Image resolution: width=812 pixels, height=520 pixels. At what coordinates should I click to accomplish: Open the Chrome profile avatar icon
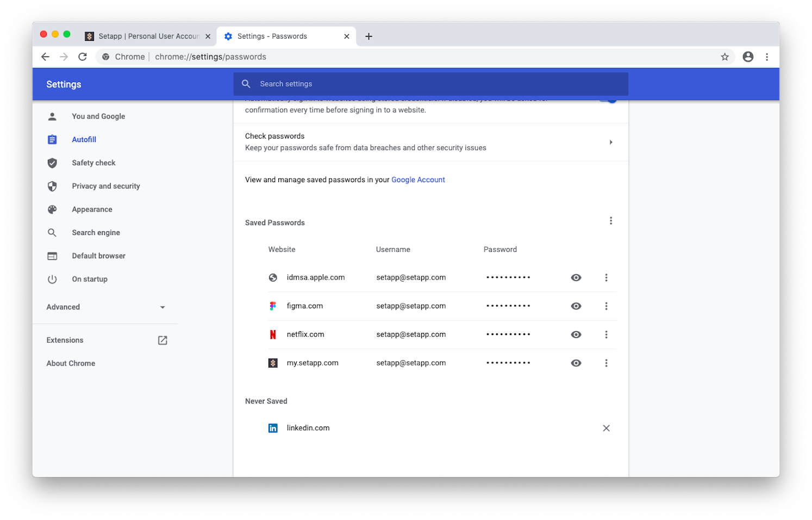pos(748,57)
